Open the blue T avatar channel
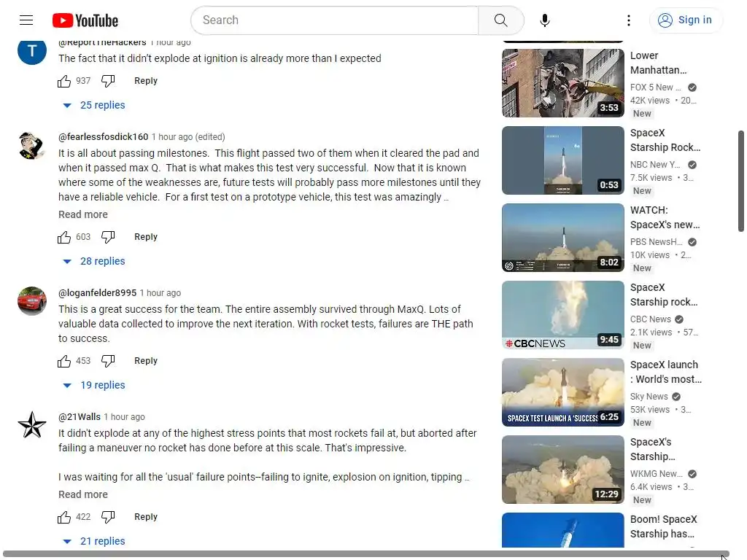This screenshot has height=560, width=747. pos(32,52)
